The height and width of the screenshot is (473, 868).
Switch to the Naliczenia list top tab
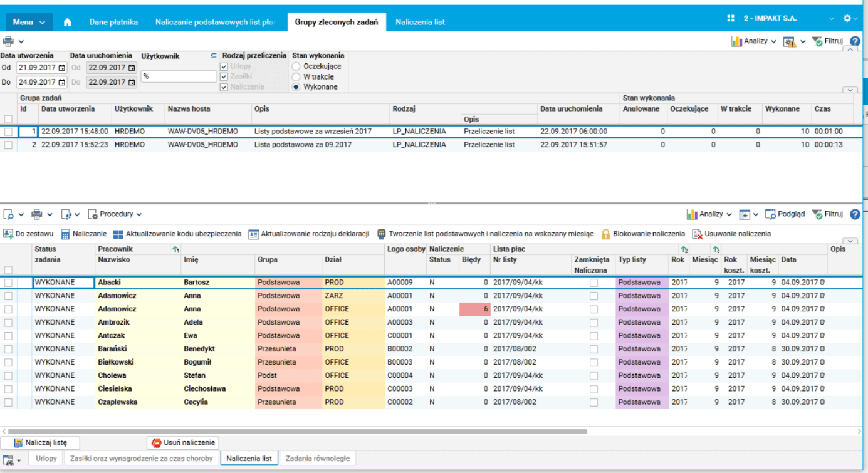coord(420,22)
